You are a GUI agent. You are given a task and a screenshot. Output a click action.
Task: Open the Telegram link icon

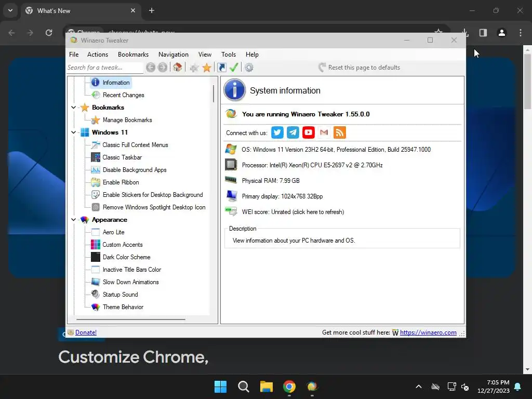293,132
